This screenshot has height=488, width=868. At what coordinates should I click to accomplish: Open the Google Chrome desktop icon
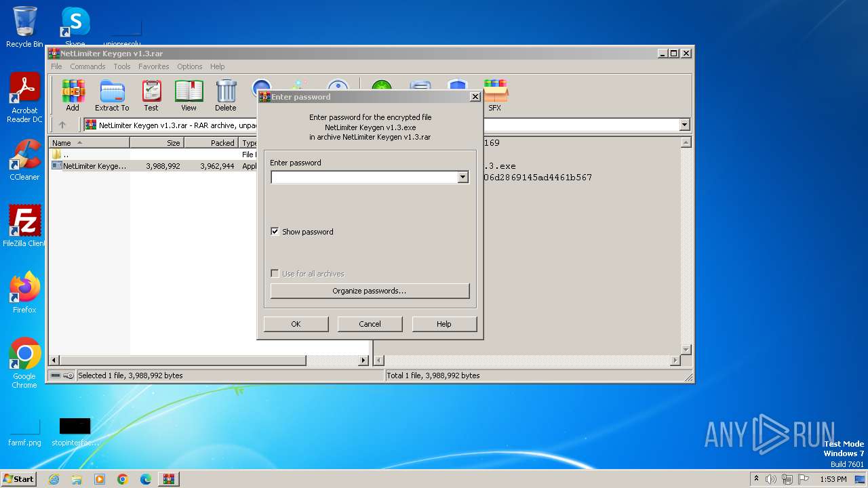[x=24, y=363]
